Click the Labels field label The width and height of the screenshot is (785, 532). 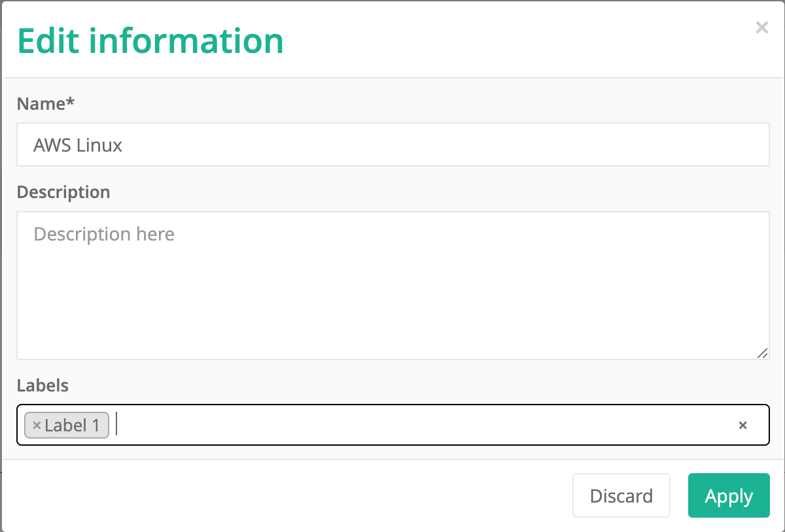[x=43, y=385]
